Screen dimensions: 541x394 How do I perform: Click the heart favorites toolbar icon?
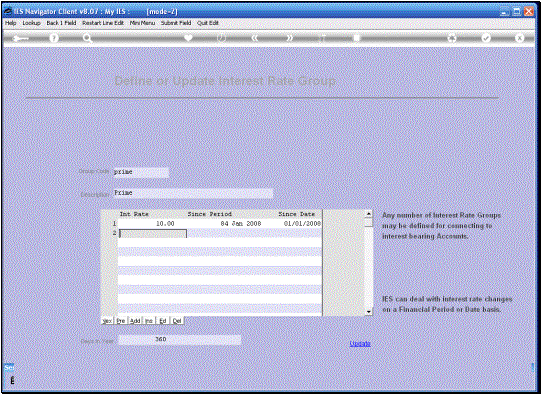click(188, 38)
